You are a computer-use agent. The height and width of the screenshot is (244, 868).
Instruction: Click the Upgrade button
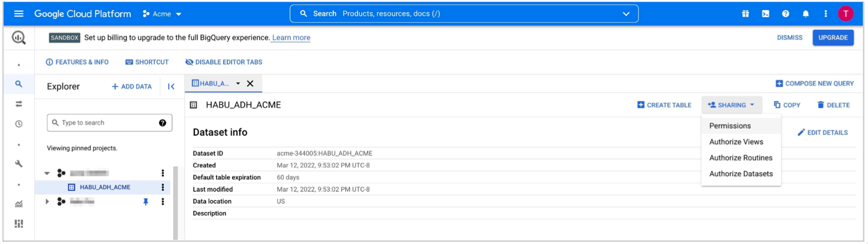[x=833, y=38]
